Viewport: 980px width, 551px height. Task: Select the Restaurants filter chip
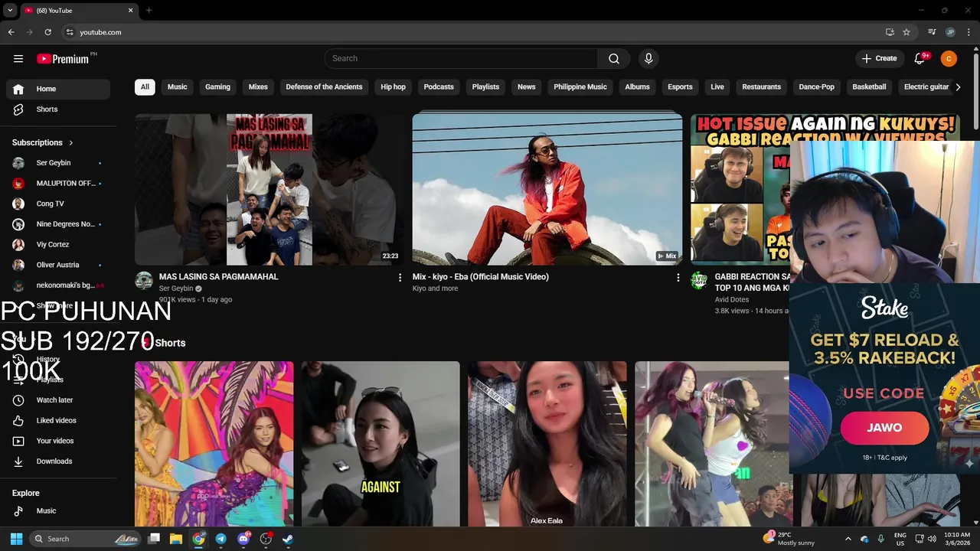pos(762,87)
